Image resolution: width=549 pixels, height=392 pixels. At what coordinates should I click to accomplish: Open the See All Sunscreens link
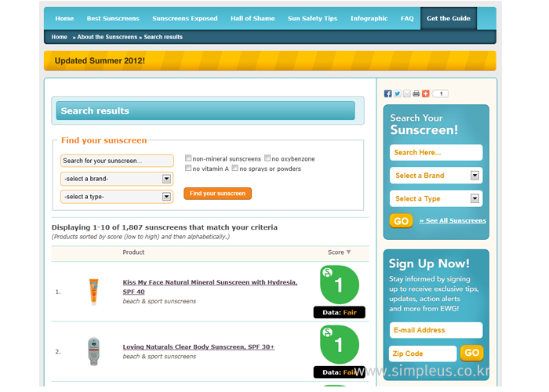coord(453,220)
